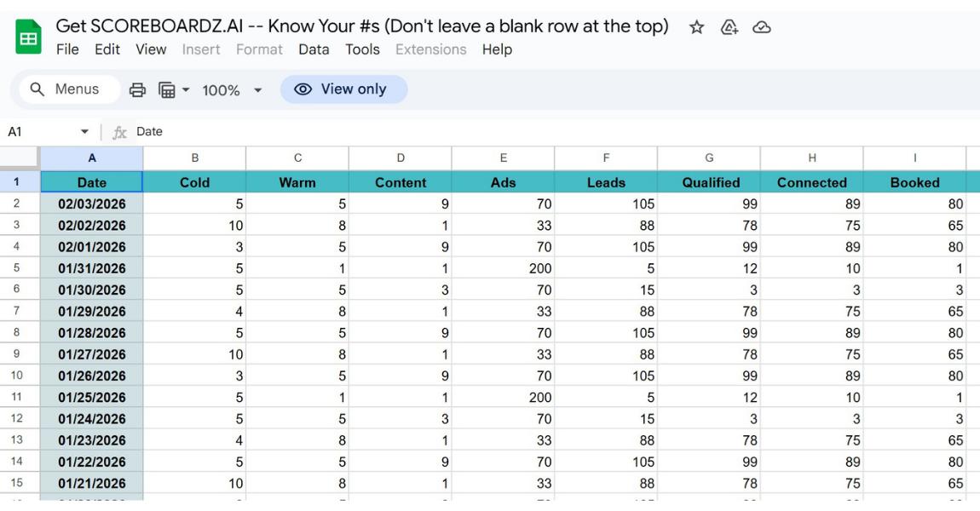Star this spreadsheet
980x511 pixels.
(x=696, y=27)
